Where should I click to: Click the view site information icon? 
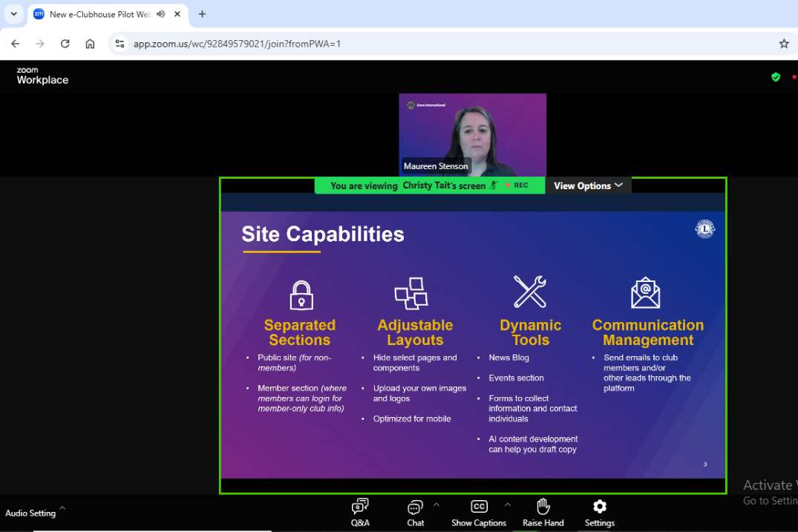(x=120, y=44)
